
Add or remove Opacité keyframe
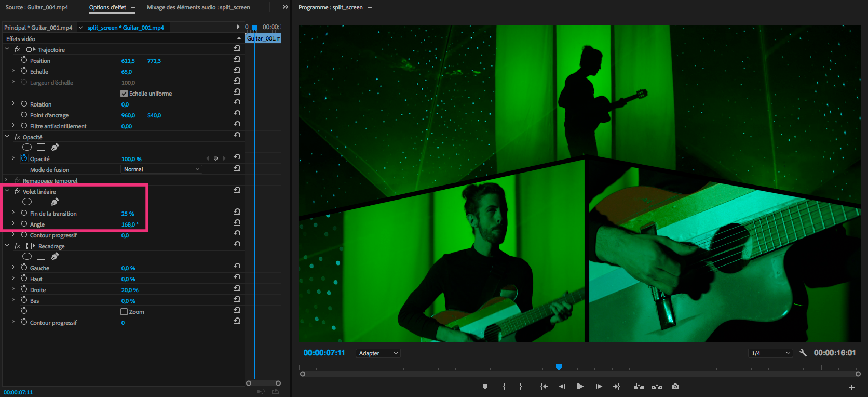(x=215, y=158)
